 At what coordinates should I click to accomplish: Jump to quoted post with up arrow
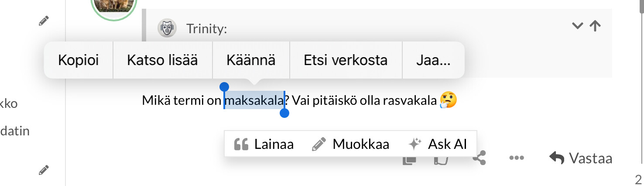coord(595,26)
